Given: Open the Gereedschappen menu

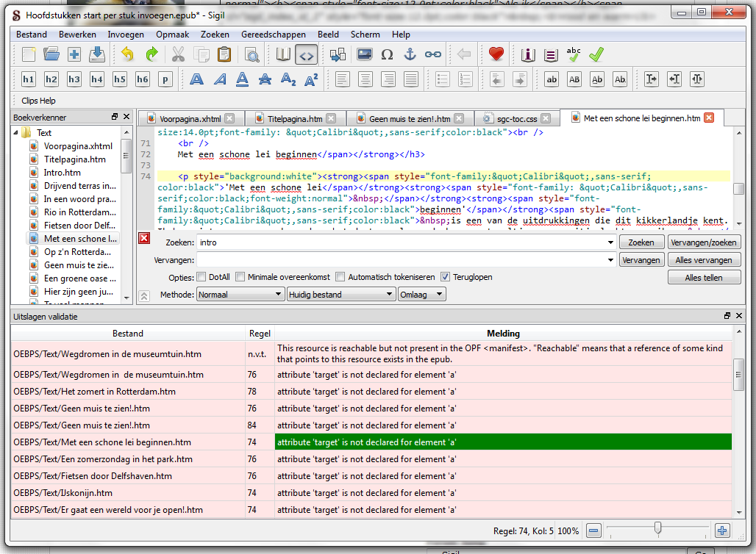Looking at the screenshot, I should click(275, 35).
